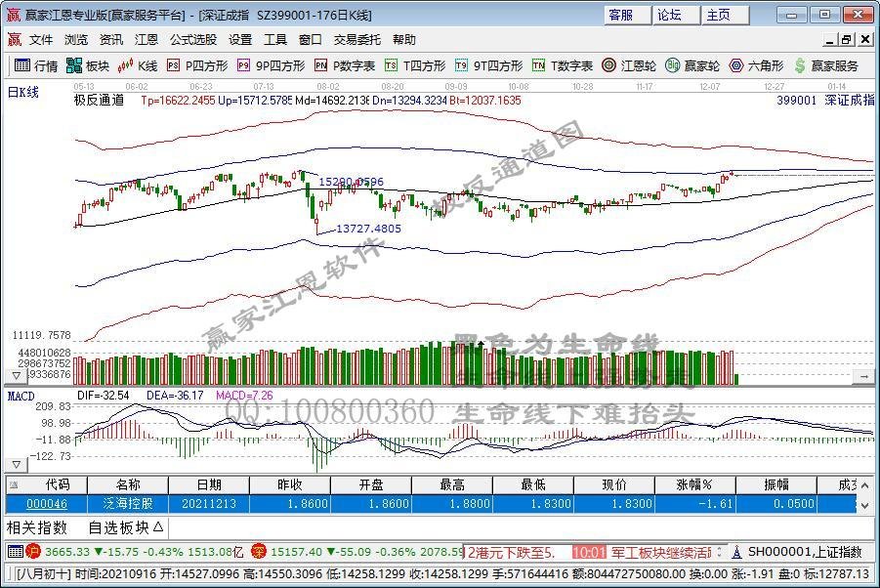Click the chart's horizontal scroll arrow button
This screenshot has width=880, height=588.
pyautogui.click(x=864, y=376)
